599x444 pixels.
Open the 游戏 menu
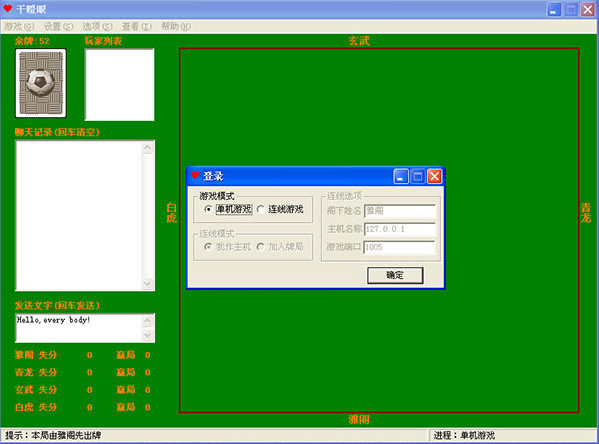(19, 26)
